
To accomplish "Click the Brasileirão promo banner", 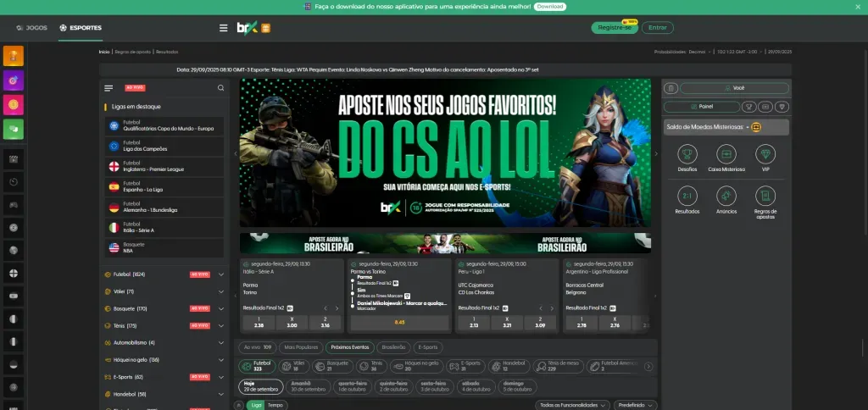I will [x=445, y=243].
